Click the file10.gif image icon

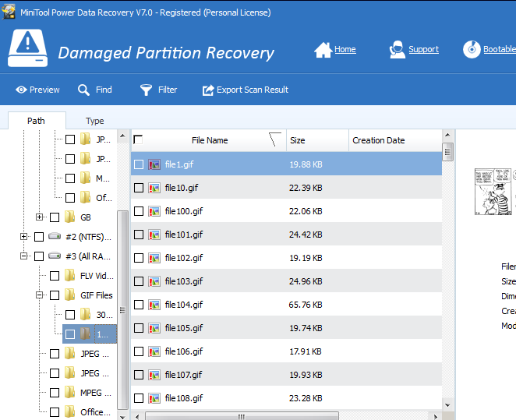tap(154, 188)
